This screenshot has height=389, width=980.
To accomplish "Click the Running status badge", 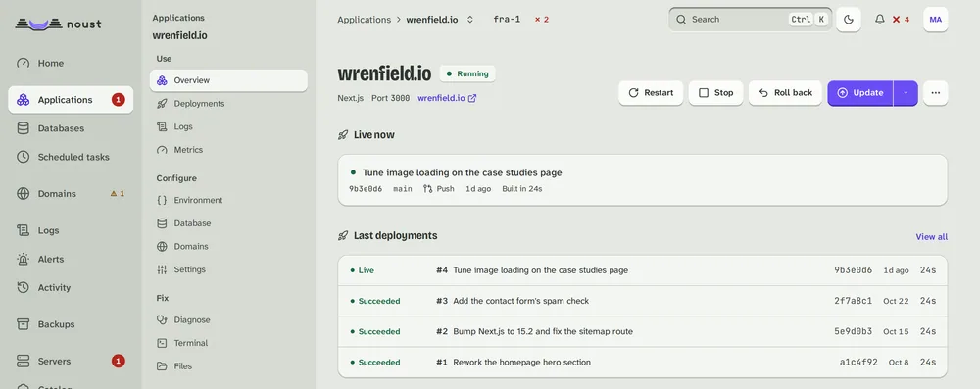I will (x=467, y=73).
